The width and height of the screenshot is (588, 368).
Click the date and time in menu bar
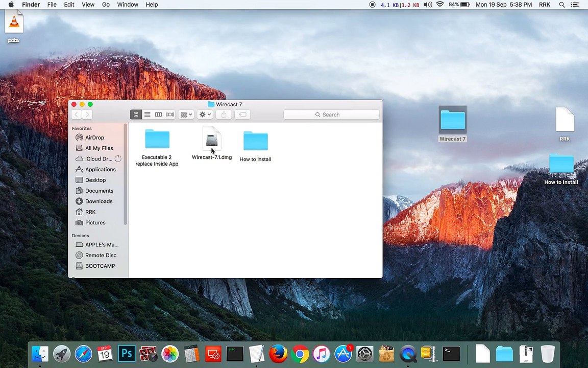pos(504,5)
